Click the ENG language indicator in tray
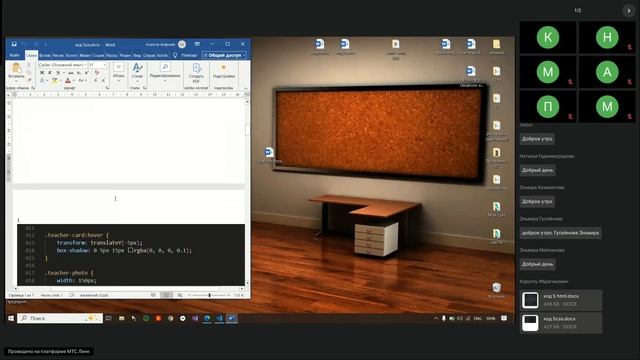Image resolution: width=640 pixels, height=360 pixels. coord(477,318)
